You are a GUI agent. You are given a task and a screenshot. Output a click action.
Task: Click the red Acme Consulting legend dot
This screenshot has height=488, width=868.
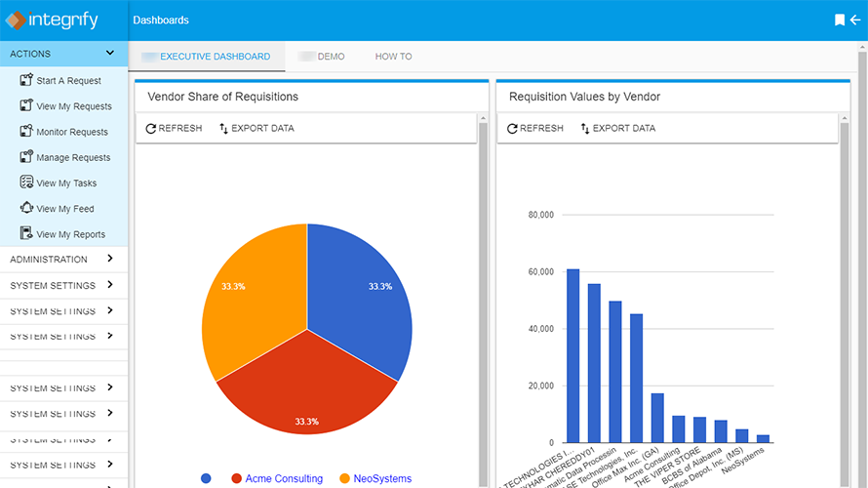[x=236, y=478]
